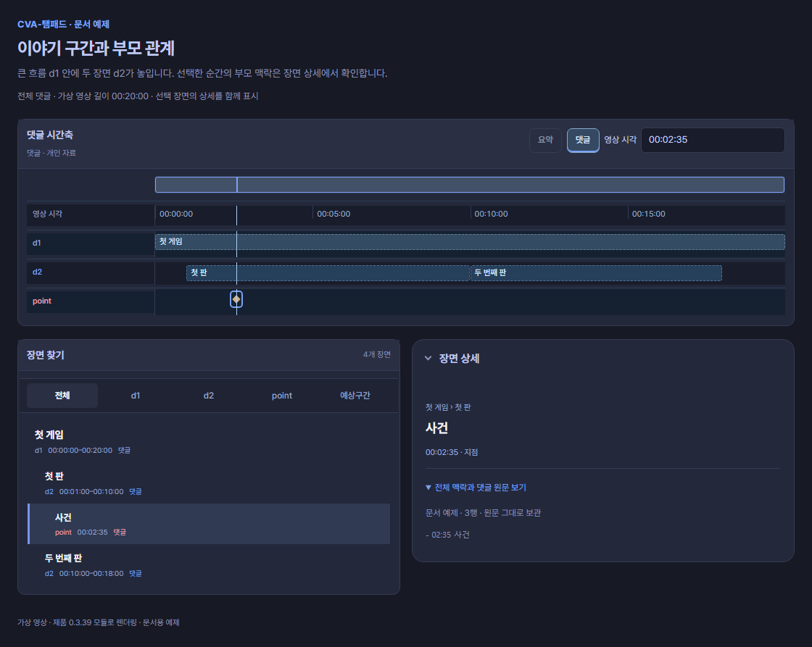Viewport: 812px width, 647px height.
Task: Click the 00:02:35 · 지점 detail text
Action: pyautogui.click(x=452, y=452)
